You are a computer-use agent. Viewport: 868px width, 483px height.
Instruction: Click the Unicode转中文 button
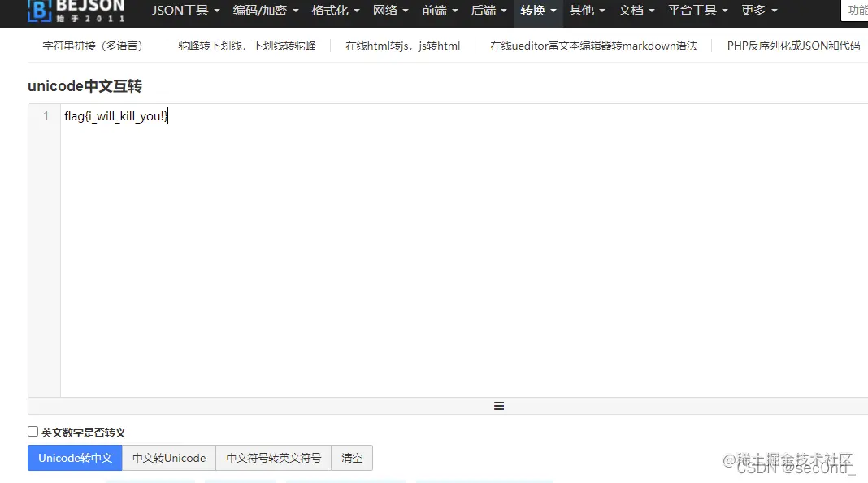click(x=75, y=458)
